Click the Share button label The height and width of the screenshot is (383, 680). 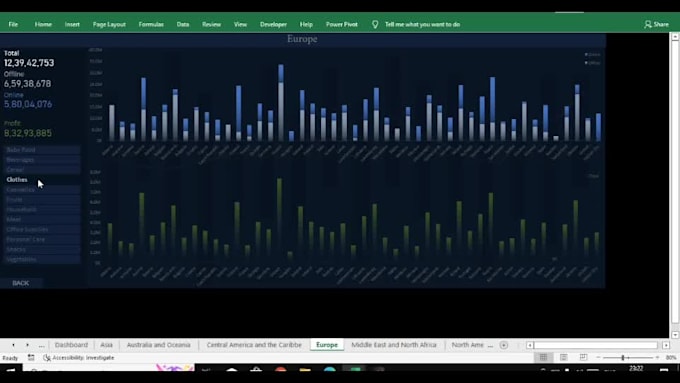pyautogui.click(x=661, y=24)
